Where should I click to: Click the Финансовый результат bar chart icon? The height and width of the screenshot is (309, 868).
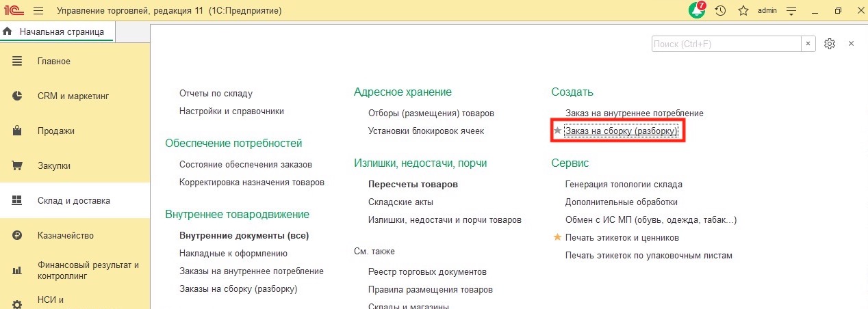18,271
